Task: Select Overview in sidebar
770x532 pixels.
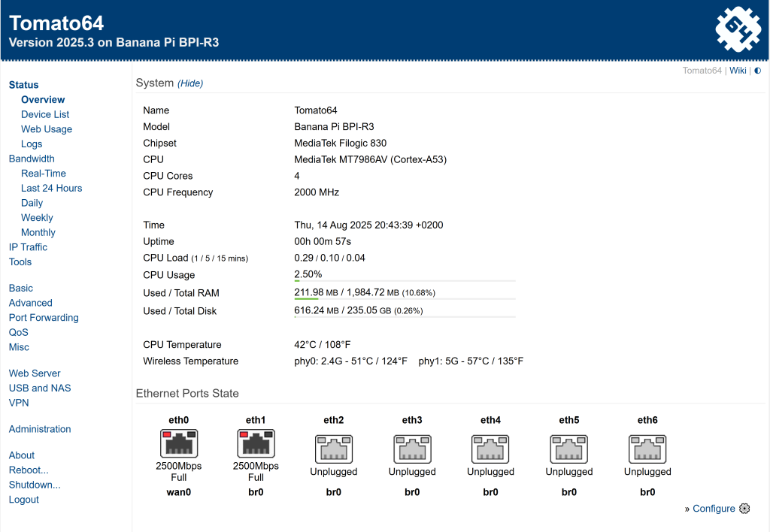Action: coord(43,100)
